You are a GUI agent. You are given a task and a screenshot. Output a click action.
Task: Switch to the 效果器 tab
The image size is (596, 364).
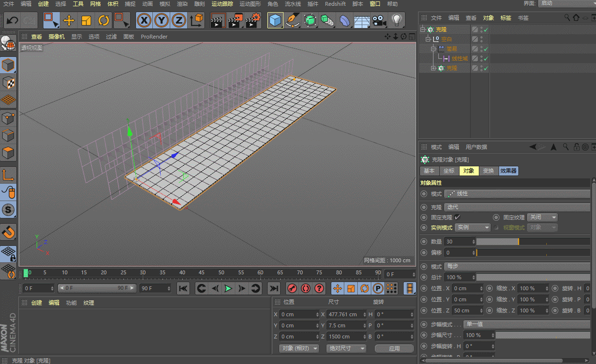click(508, 171)
